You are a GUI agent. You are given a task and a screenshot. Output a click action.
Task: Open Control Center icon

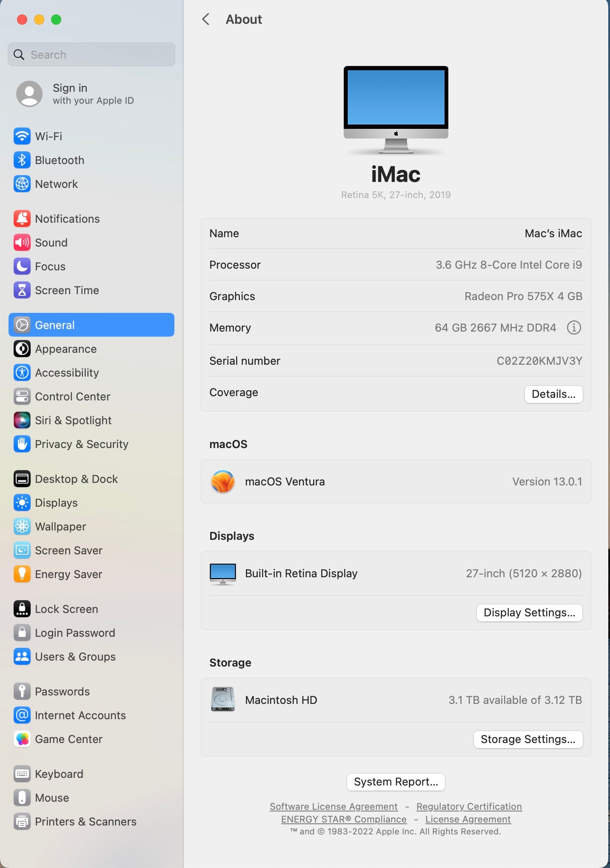click(22, 397)
